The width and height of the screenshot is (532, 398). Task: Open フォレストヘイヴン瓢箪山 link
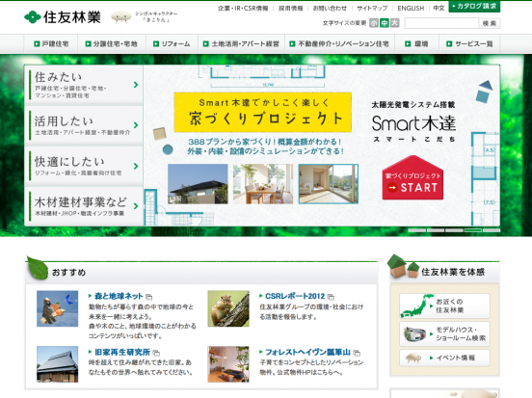tap(307, 352)
